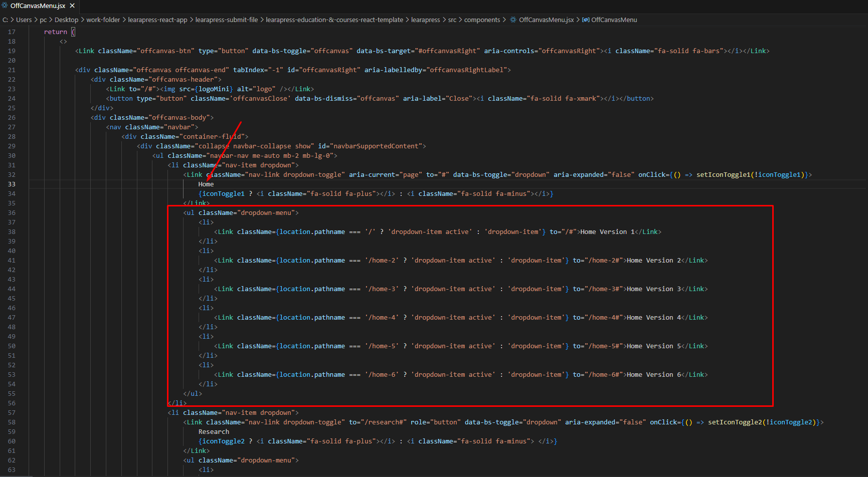Viewport: 868px width, 477px height.
Task: Open the learapress breadcrumb segment
Action: 426,20
